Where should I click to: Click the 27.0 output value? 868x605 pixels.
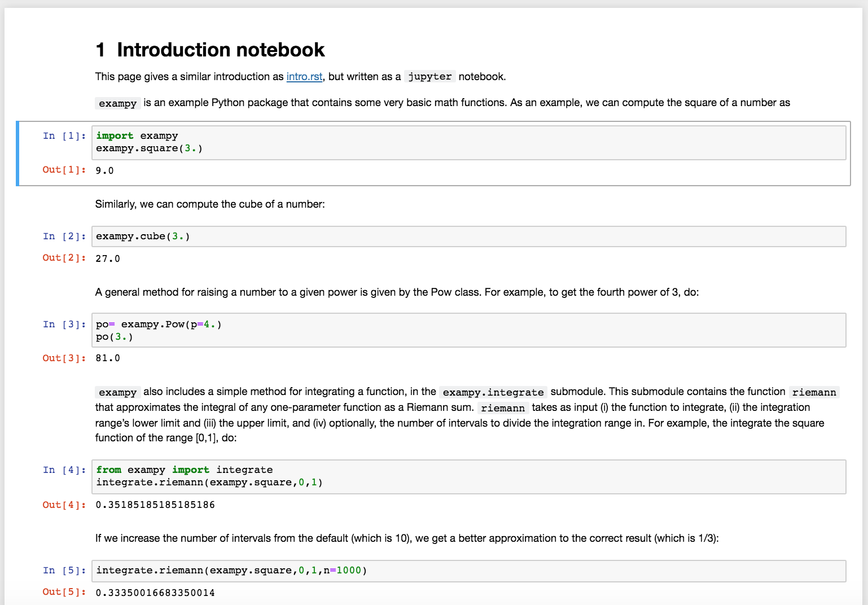(108, 258)
